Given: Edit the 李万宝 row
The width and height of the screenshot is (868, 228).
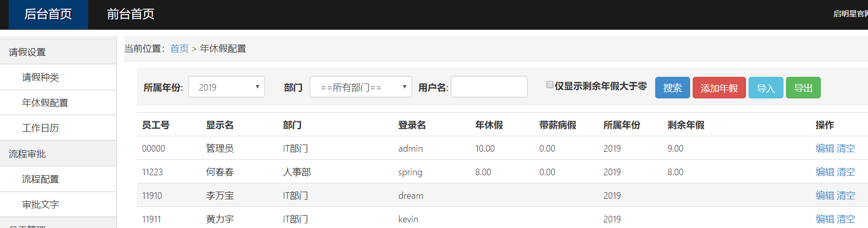Looking at the screenshot, I should tap(825, 195).
